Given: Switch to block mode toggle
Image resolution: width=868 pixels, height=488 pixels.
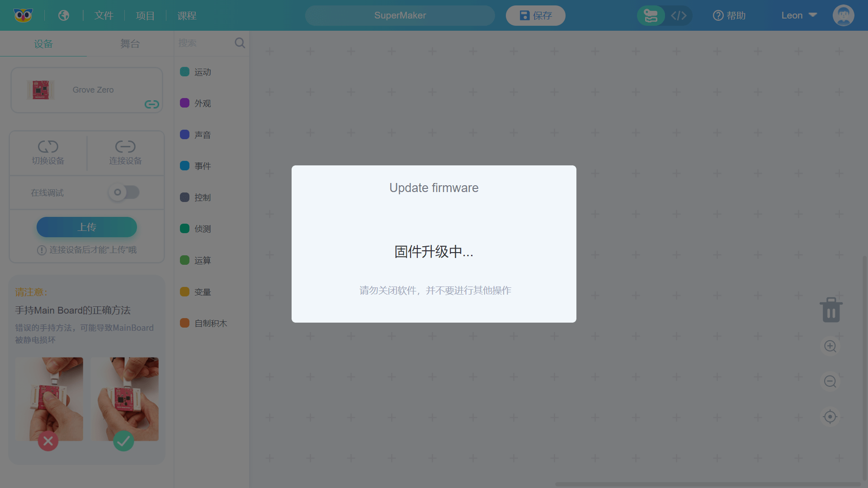Looking at the screenshot, I should 651,15.
